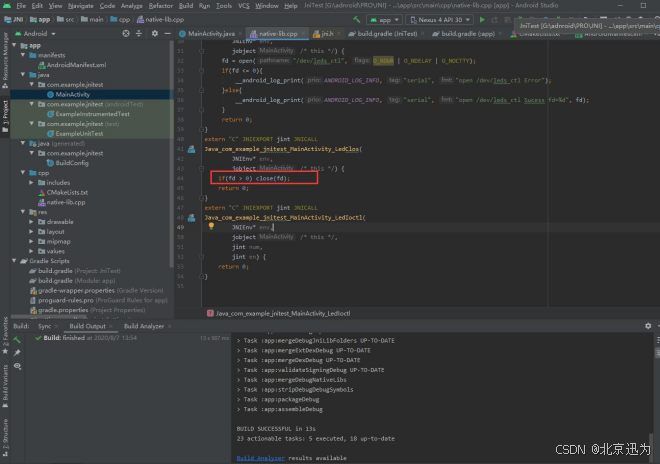
Task: Select proguard-rules.pro in project tree
Action: pos(98,301)
